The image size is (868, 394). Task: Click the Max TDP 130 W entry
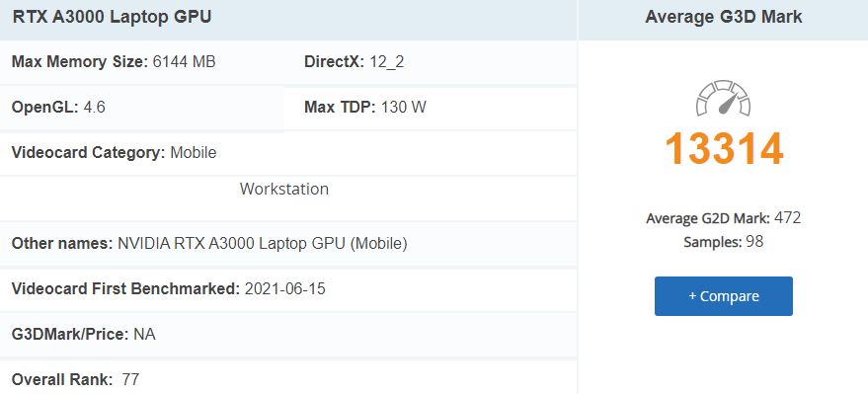coord(365,107)
